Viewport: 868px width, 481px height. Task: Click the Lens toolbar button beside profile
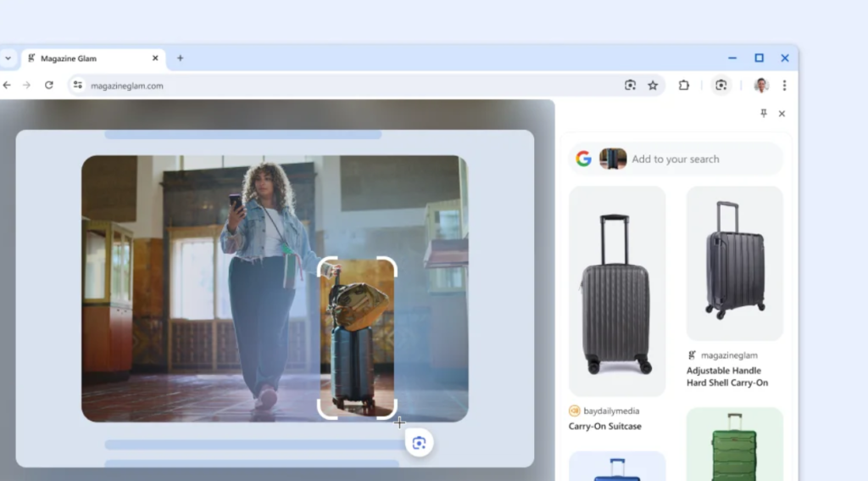coord(721,86)
